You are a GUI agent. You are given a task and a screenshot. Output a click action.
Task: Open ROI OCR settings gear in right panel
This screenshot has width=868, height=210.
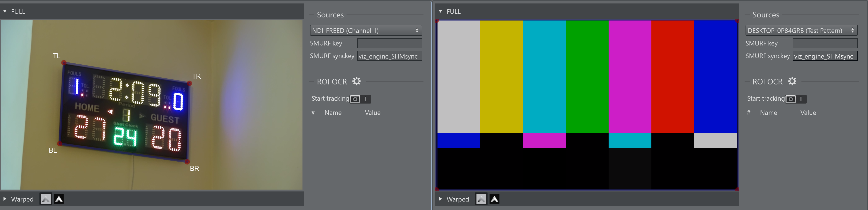(x=792, y=81)
